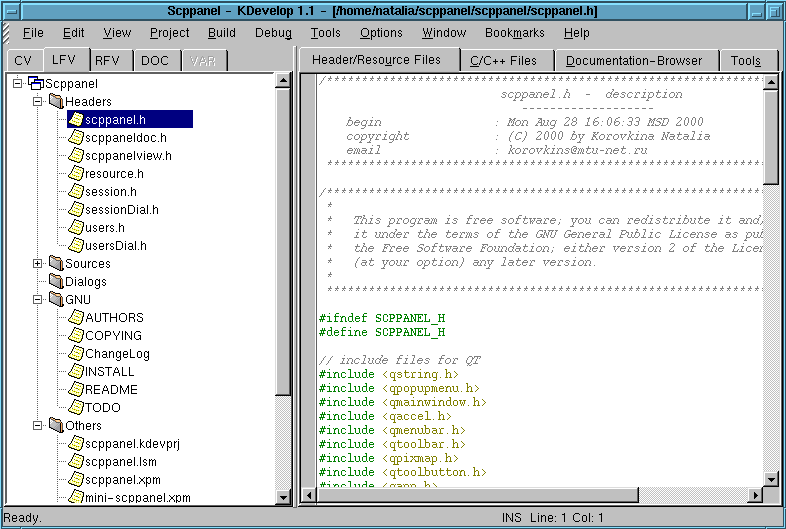
Task: Click the Headers folder icon
Action: coord(56,102)
